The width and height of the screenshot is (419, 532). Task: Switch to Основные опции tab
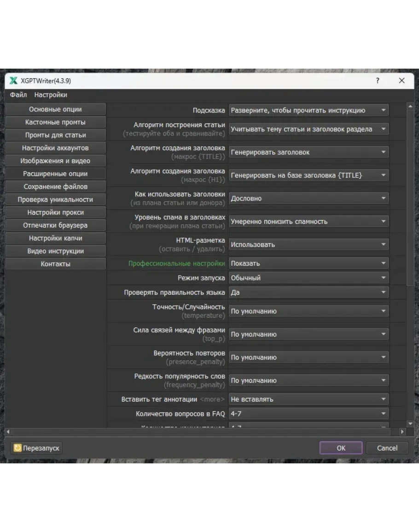[55, 109]
